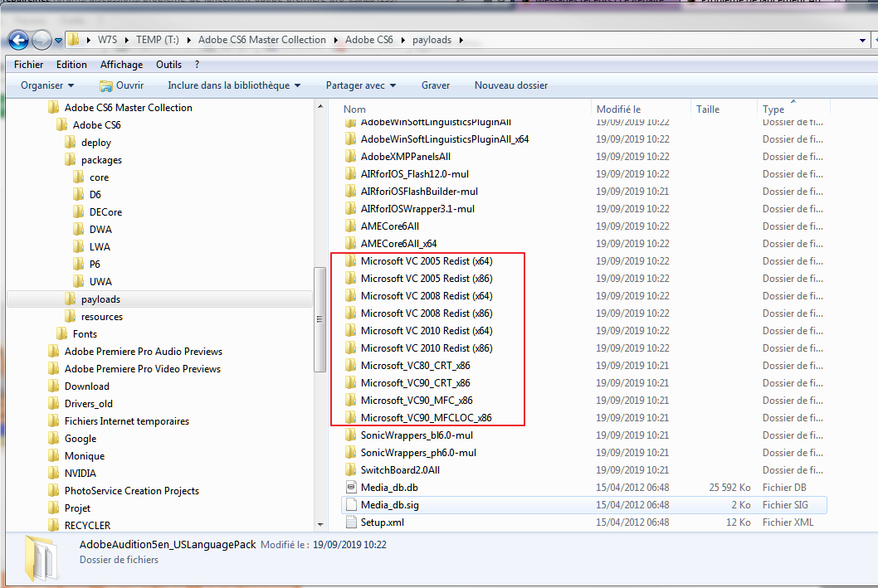Open the Fichier menu
Image resolution: width=878 pixels, height=588 pixels.
(28, 65)
